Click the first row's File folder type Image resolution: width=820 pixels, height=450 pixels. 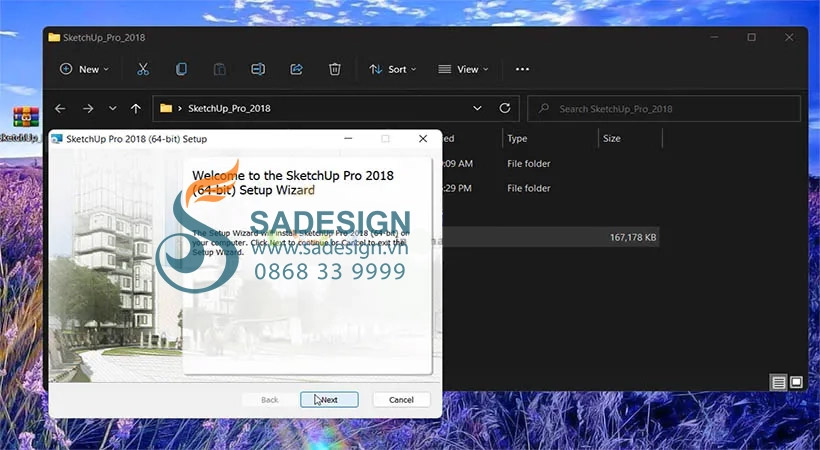[x=529, y=164]
